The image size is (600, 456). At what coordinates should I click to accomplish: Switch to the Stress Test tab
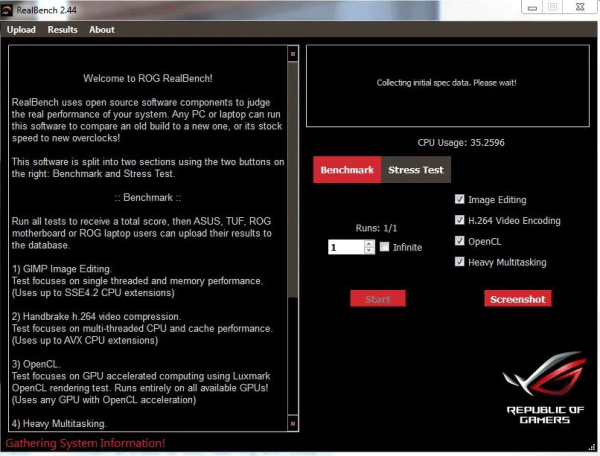[416, 169]
